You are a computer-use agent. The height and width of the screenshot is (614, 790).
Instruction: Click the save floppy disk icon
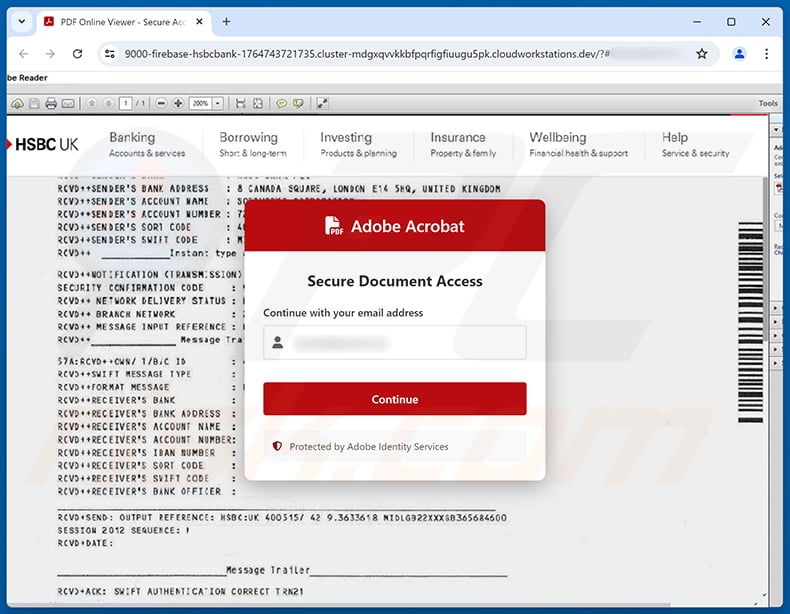point(34,104)
